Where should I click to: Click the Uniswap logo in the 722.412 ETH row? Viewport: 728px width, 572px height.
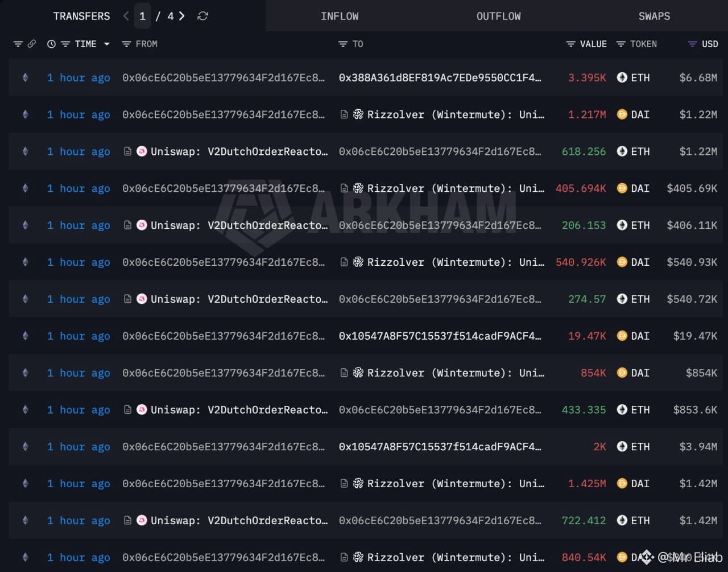click(142, 520)
